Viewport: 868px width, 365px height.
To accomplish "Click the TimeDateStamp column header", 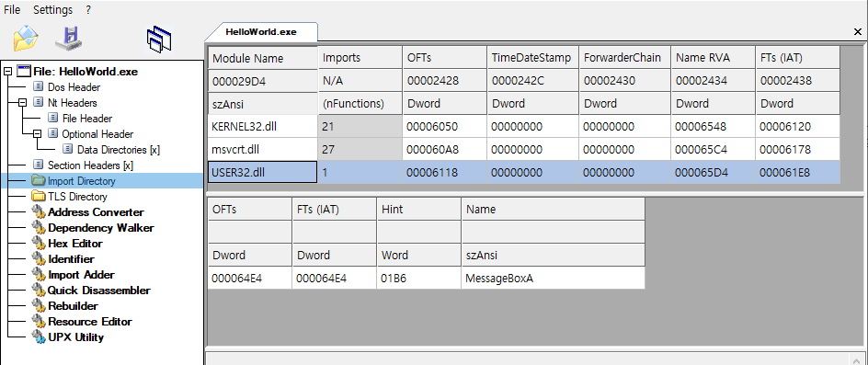I will 532,58.
